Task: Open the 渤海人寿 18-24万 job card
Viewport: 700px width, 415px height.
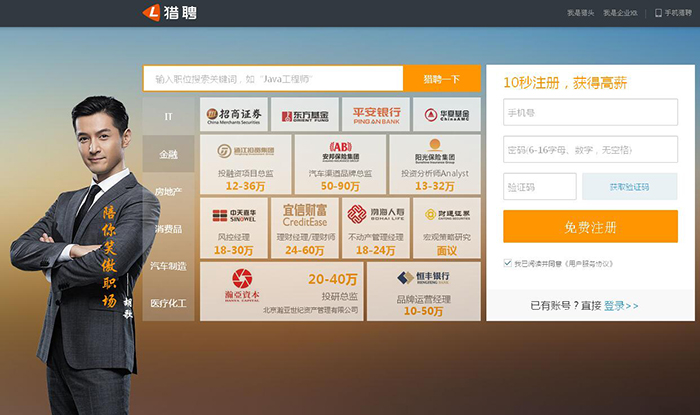Action: [x=376, y=228]
